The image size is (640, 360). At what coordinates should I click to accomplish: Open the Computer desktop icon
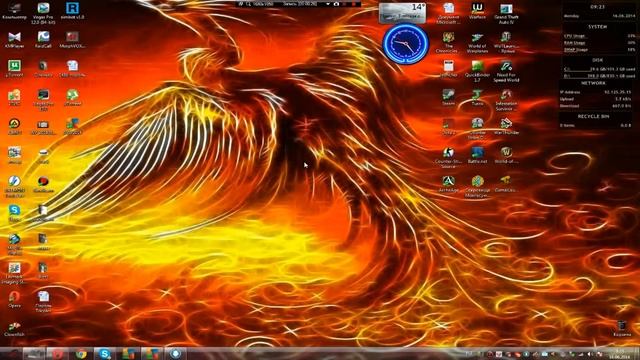[15, 11]
